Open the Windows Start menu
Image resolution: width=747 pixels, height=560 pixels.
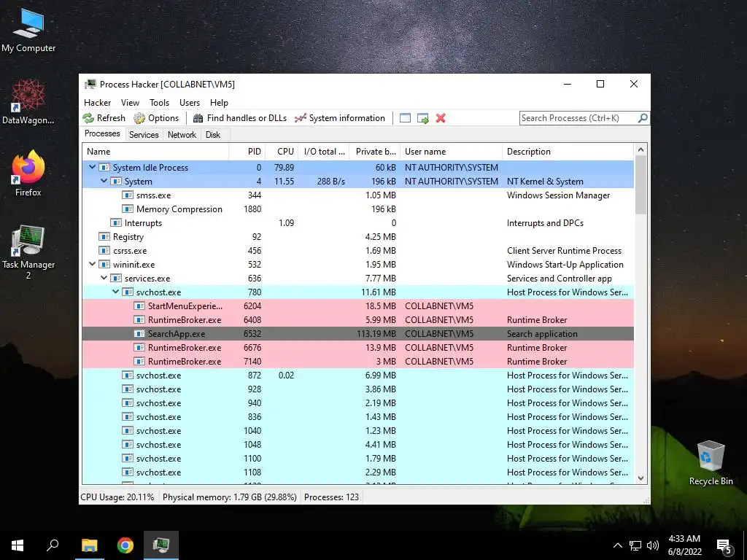pos(18,545)
